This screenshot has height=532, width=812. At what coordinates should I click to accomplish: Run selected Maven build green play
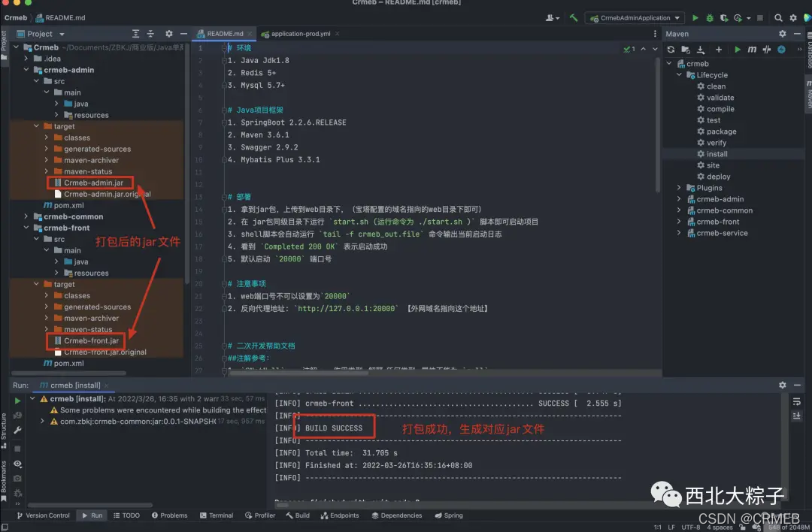738,49
